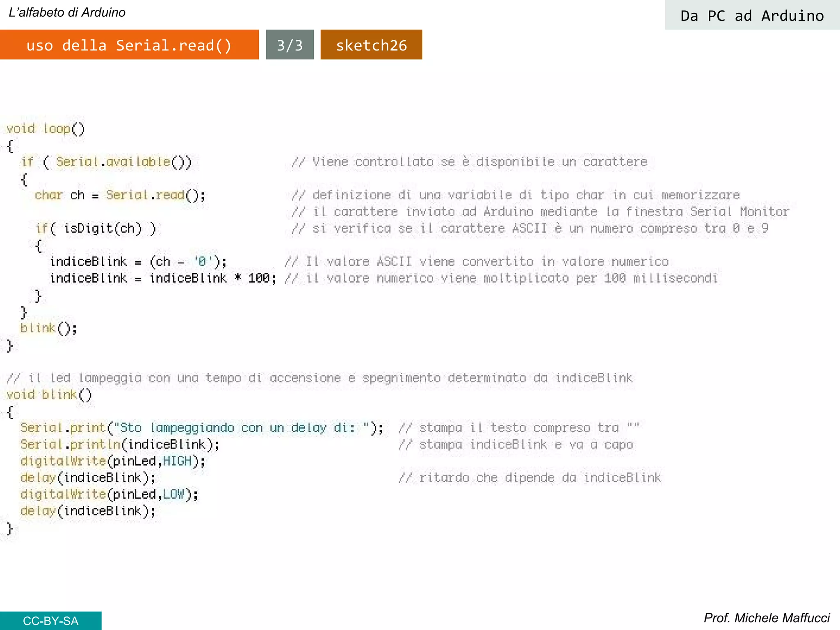Click the 'Serial.println(indiceBlink);' line
840x630 pixels.
click(x=120, y=445)
